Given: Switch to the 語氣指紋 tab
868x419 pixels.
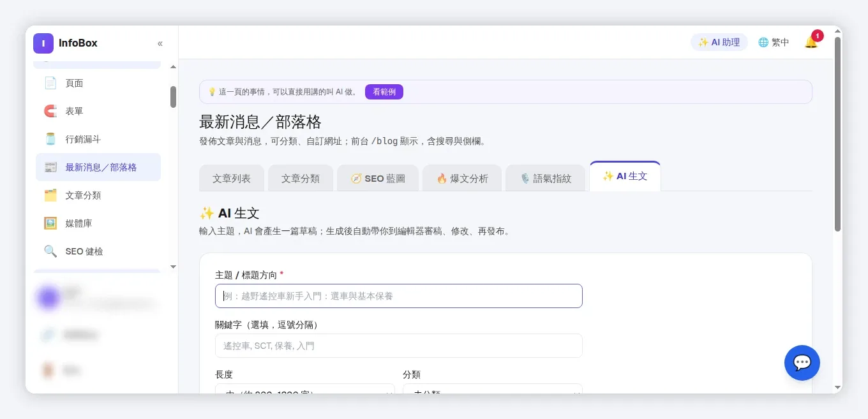Looking at the screenshot, I should tap(545, 179).
